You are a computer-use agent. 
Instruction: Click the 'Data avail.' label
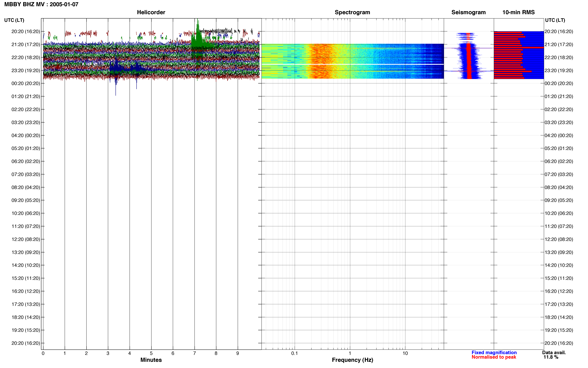[x=554, y=352]
